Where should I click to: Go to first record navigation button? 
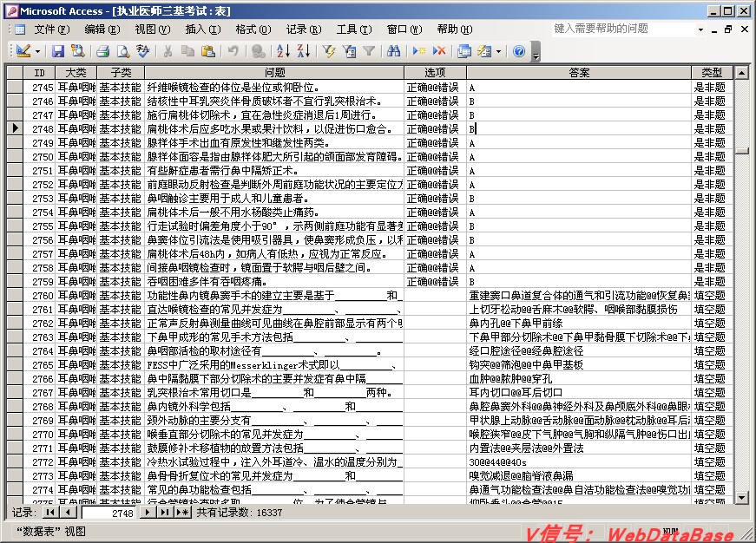[x=50, y=512]
